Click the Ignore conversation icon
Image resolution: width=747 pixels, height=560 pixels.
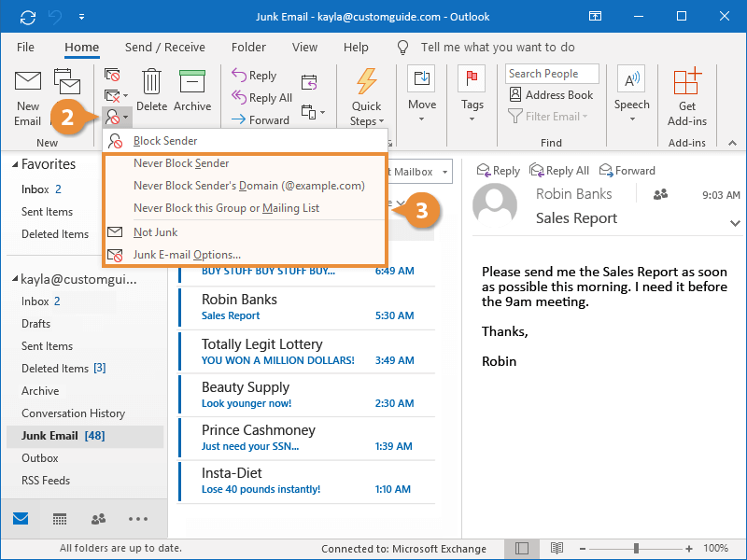tap(112, 76)
